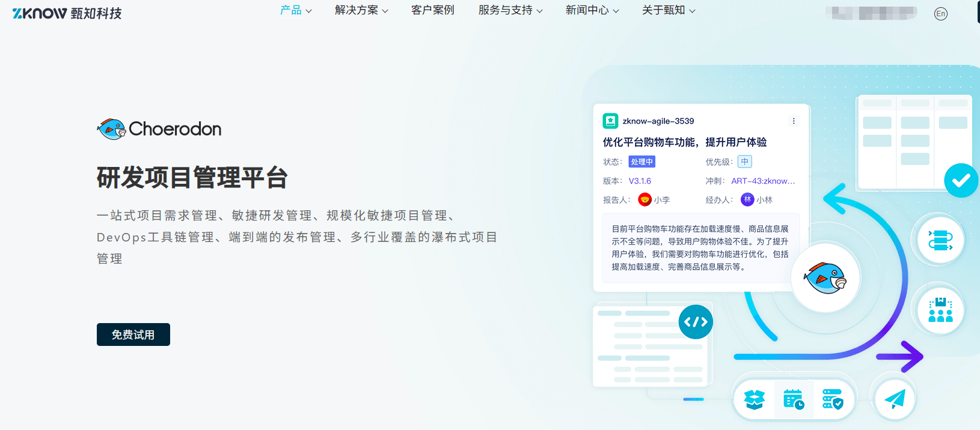Click the document list illustration panel
Image resolution: width=980 pixels, height=430 pixels.
[651, 345]
